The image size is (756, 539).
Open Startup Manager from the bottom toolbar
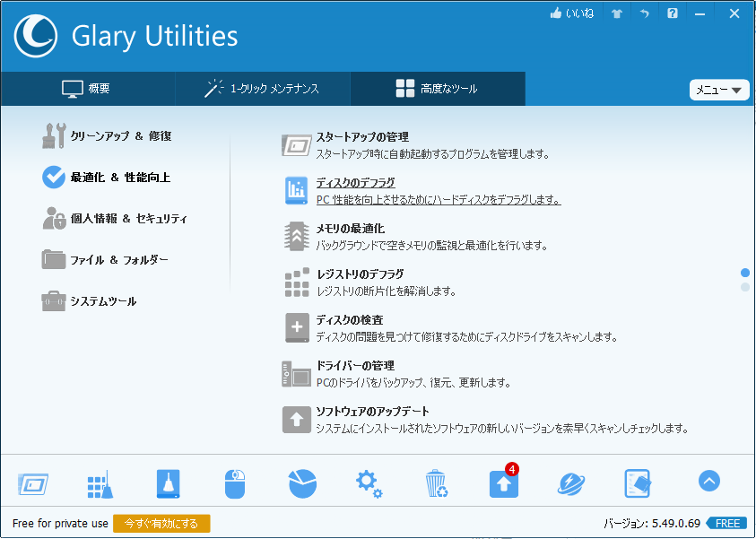tap(33, 483)
